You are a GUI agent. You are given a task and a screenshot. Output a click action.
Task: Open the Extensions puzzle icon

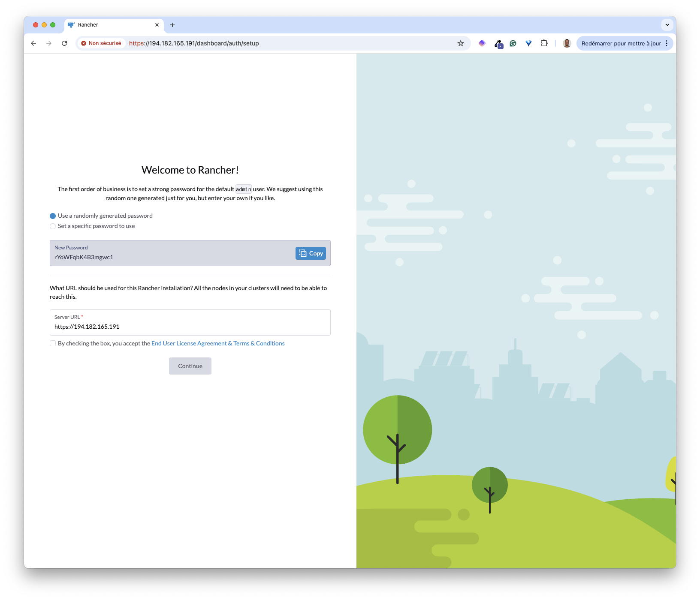click(x=544, y=43)
